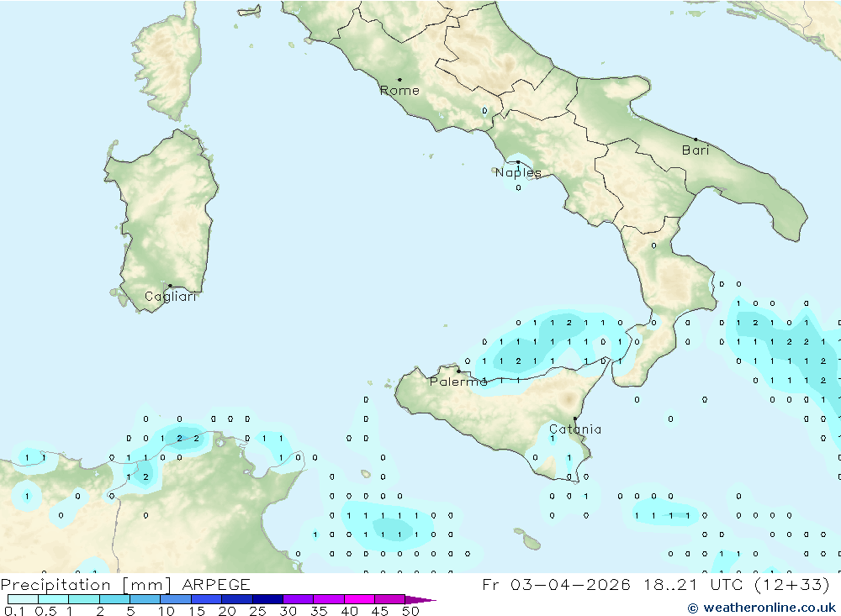
Task: Click the Rome city marker dot
Action: [x=399, y=80]
